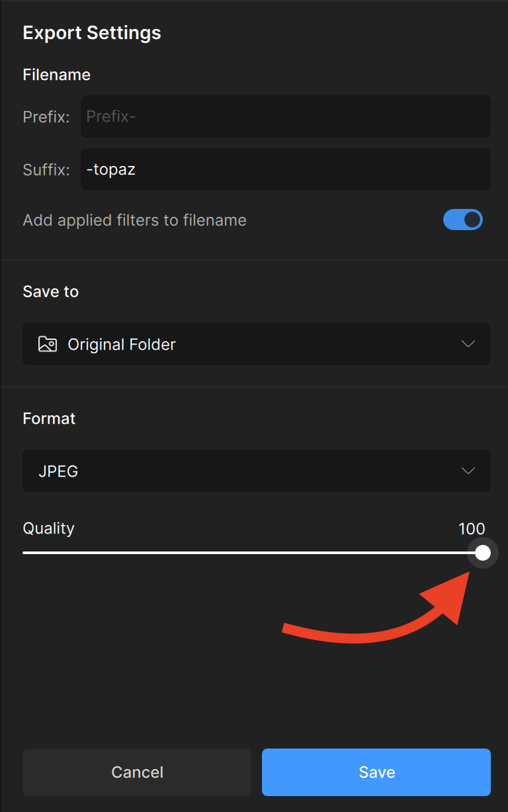Click the Quality slider handle
This screenshot has height=812, width=508.
tap(483, 553)
